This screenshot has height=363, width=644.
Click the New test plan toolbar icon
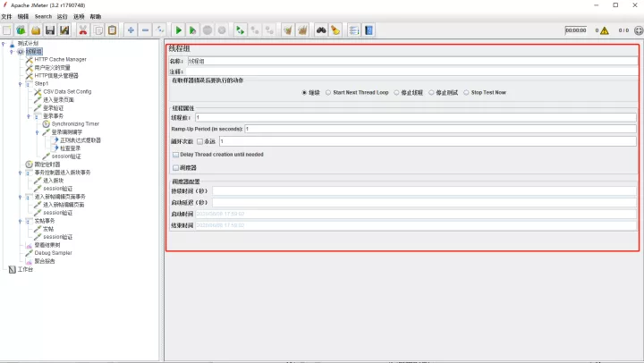pyautogui.click(x=7, y=30)
